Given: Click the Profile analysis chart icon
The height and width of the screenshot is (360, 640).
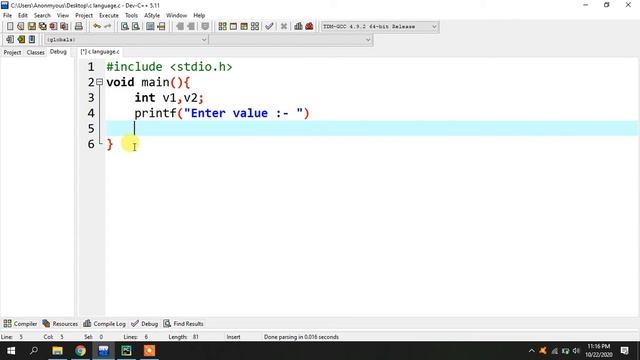Looking at the screenshot, I should tap(298, 27).
